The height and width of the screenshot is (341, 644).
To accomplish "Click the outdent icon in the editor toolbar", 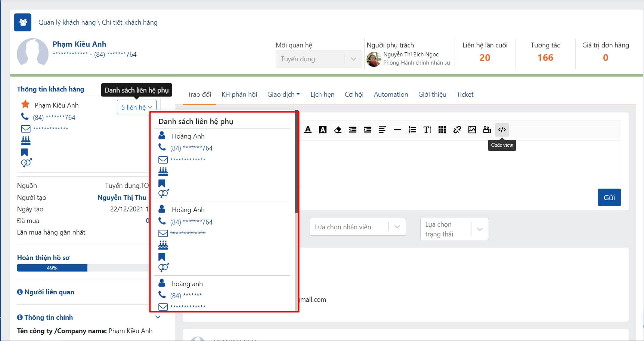I will click(353, 130).
